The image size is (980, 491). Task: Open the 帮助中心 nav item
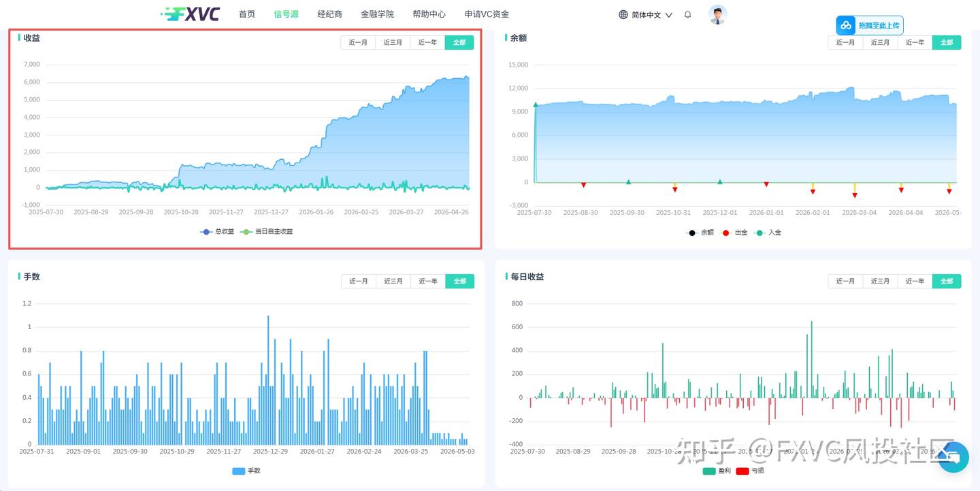coord(429,14)
